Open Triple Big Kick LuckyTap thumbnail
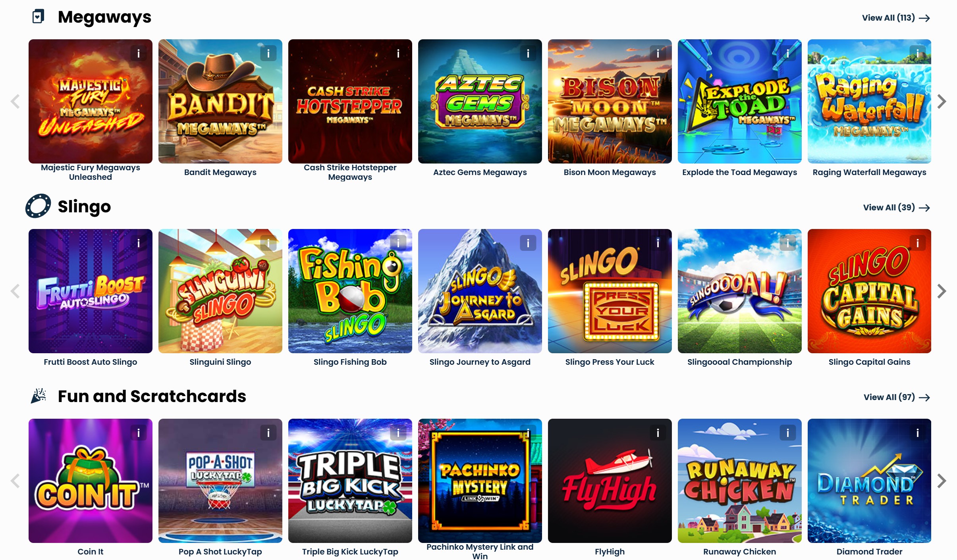The height and width of the screenshot is (560, 957). pos(350,481)
